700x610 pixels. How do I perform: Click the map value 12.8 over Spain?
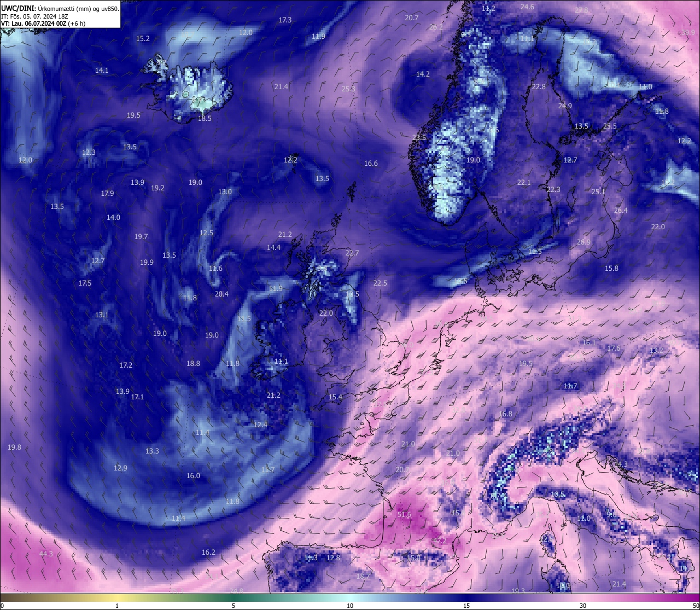(x=333, y=558)
